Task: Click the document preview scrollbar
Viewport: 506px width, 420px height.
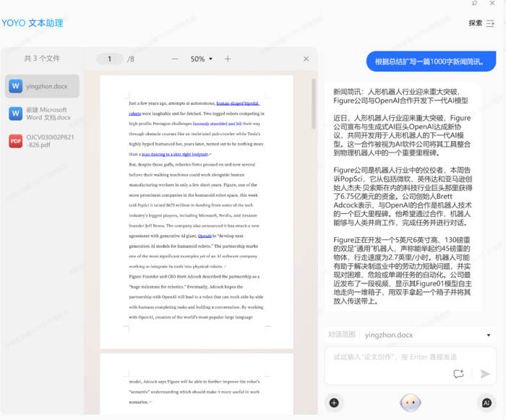Action: 313,104
